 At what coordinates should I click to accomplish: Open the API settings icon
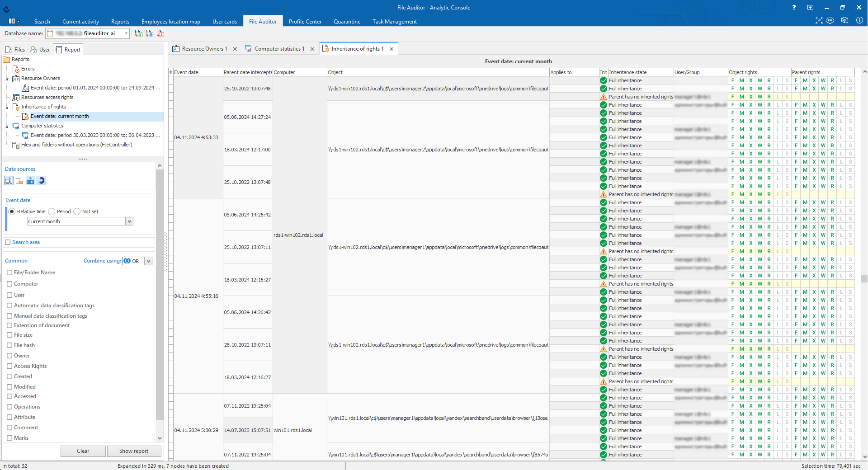pos(830,20)
